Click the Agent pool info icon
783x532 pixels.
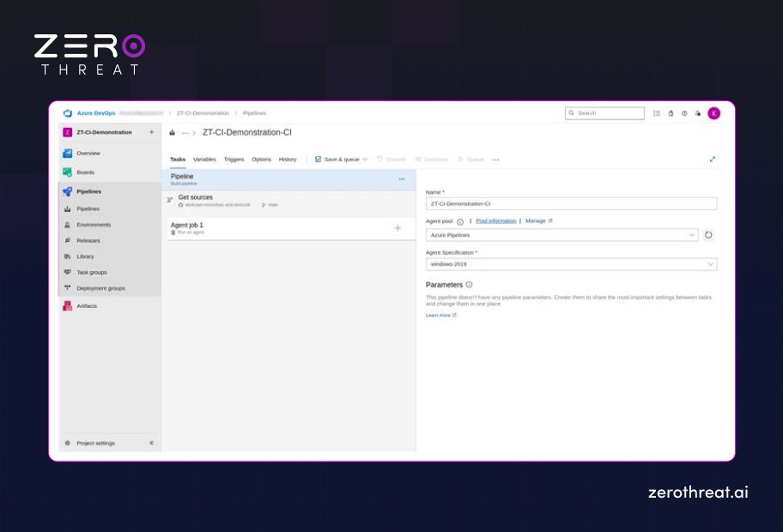460,221
